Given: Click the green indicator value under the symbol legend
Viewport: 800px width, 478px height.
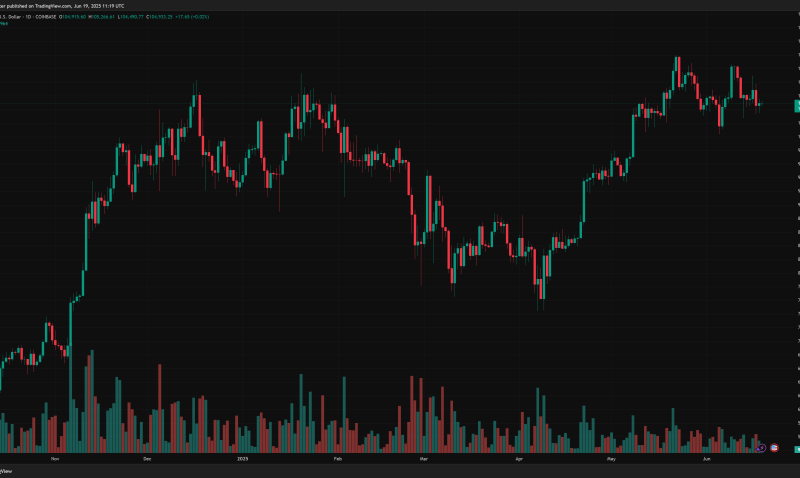Looking at the screenshot, I should click(4, 23).
